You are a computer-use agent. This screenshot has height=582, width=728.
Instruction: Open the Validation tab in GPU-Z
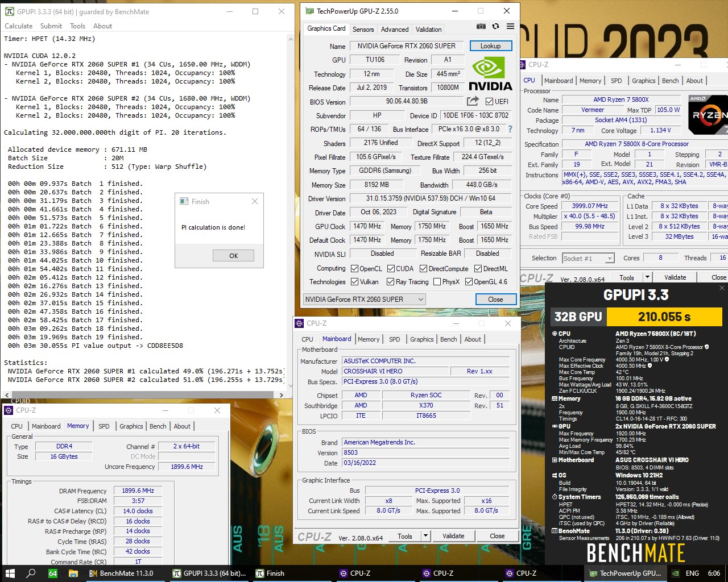point(428,30)
